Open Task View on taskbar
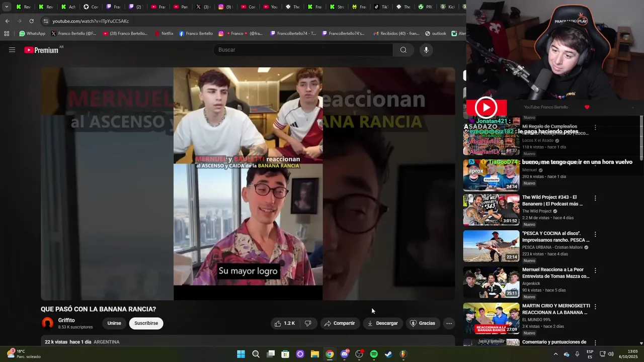This screenshot has height=362, width=644. [271, 354]
